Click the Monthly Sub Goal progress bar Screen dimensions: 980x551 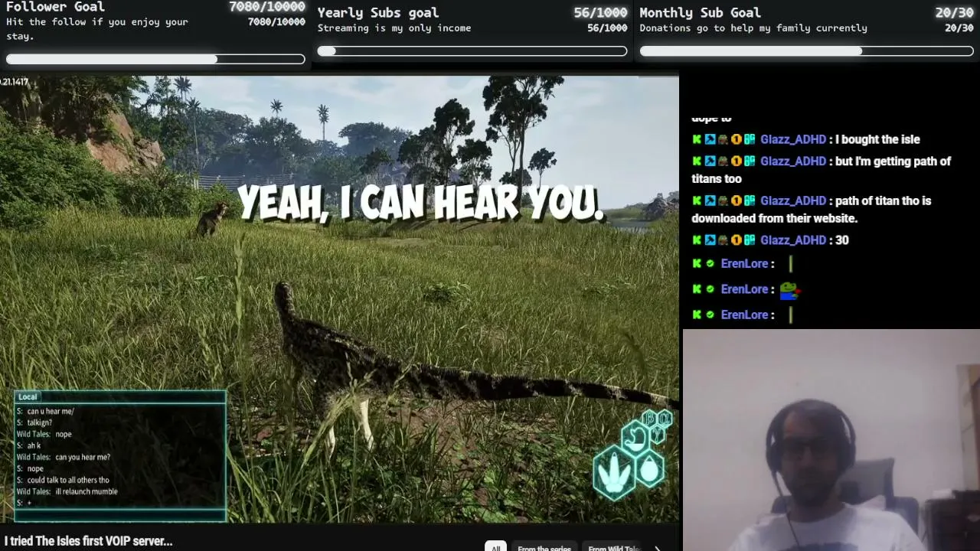pos(806,51)
